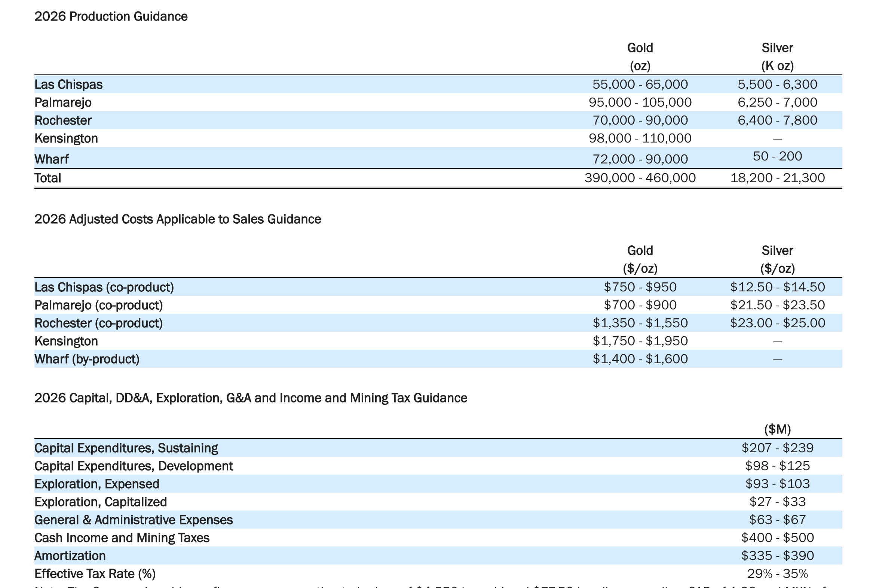Screen dimensions: 879x588
Task: Select the gold cost "$1,400 - $1,600"
Action: (640, 359)
